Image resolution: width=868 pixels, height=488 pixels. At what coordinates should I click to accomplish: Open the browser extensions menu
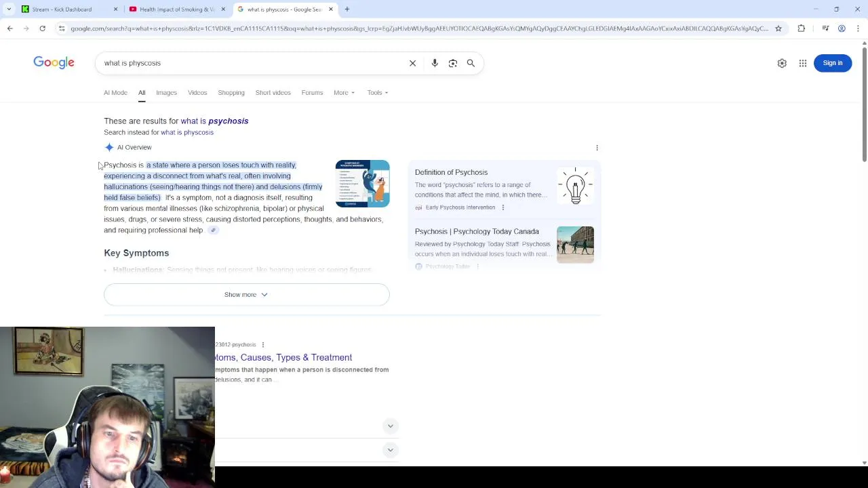click(802, 28)
